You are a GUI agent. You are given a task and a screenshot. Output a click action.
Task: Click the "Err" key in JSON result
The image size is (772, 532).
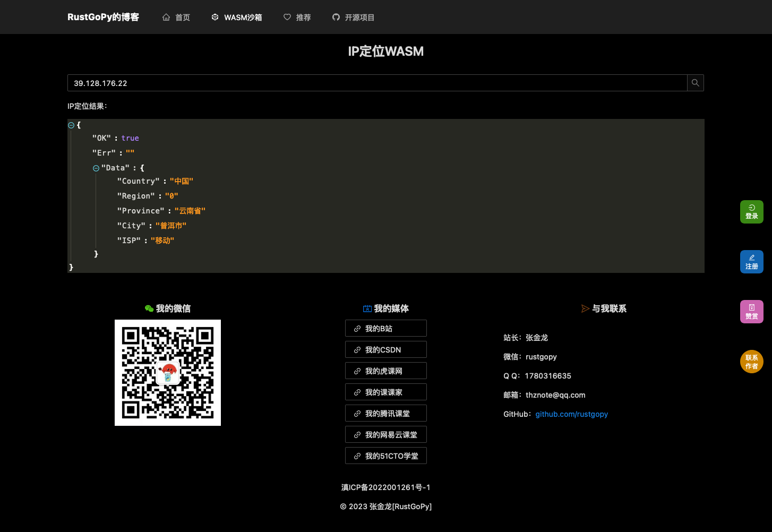[104, 153]
